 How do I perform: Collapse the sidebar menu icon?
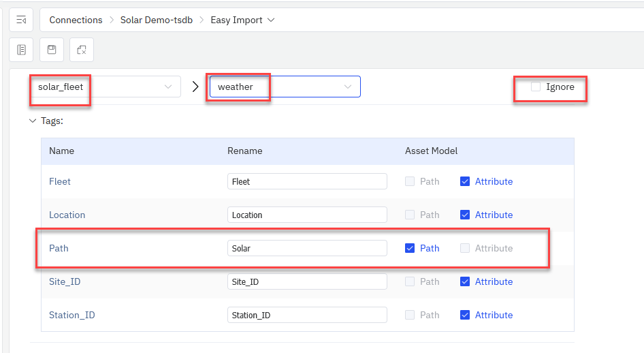[21, 20]
